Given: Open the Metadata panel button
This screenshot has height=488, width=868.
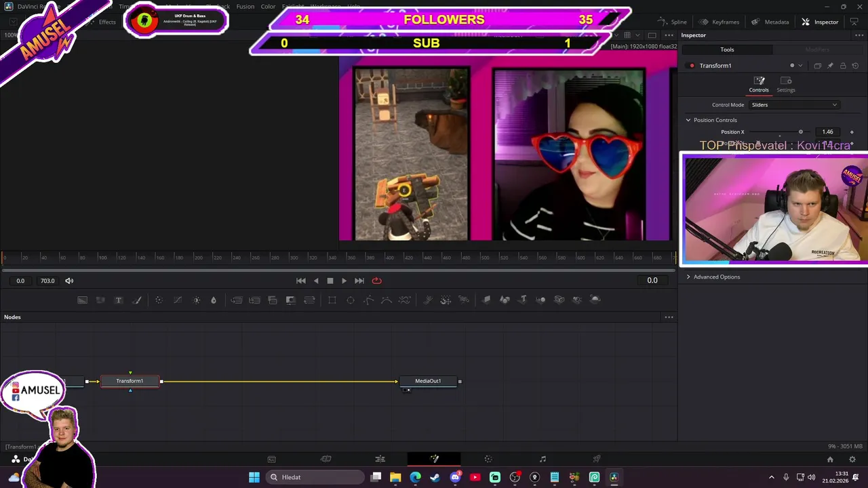Looking at the screenshot, I should [770, 22].
